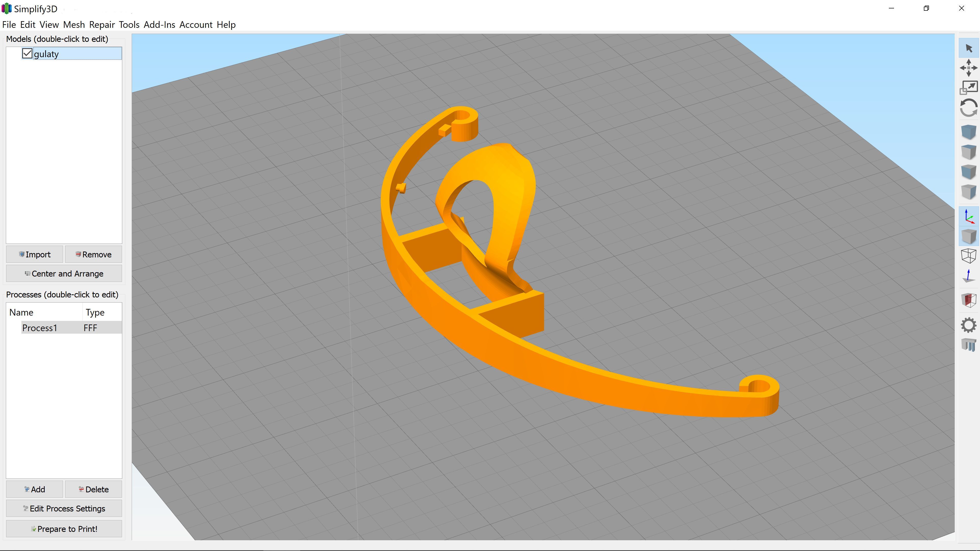
Task: Open the Add-Ins menu
Action: pos(160,25)
